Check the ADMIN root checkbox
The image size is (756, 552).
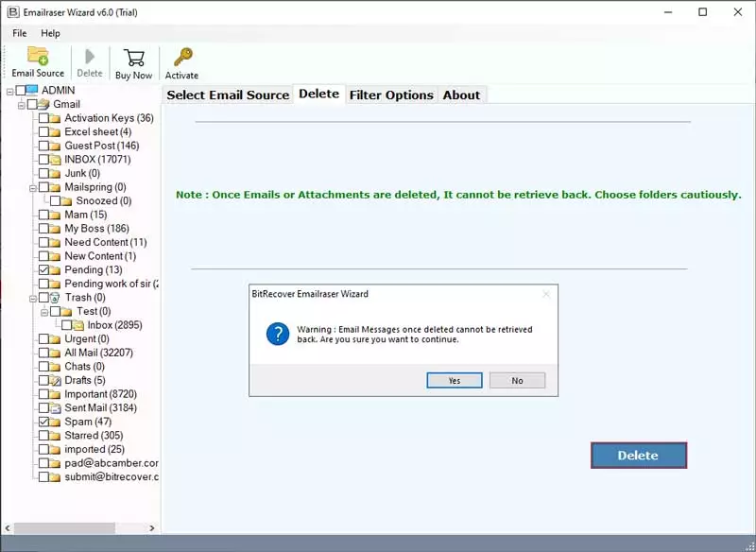[21, 90]
